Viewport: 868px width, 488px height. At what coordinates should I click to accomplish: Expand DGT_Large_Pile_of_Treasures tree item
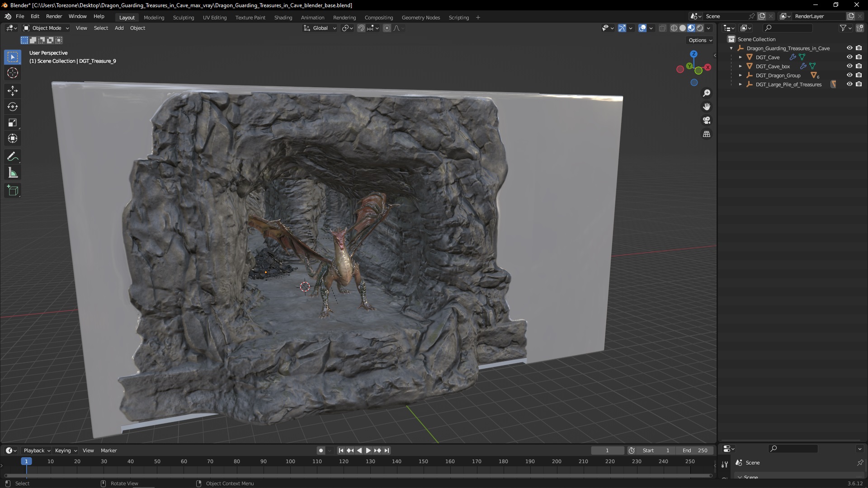pyautogui.click(x=740, y=84)
